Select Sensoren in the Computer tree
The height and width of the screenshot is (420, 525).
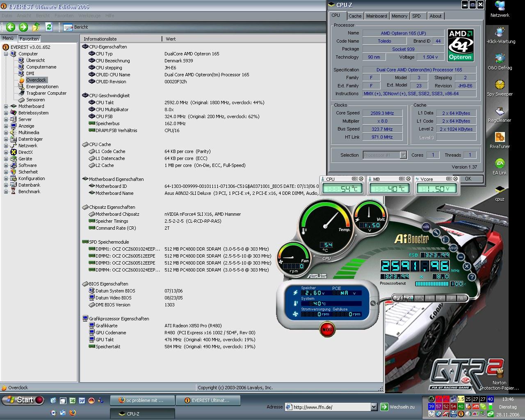tap(35, 100)
